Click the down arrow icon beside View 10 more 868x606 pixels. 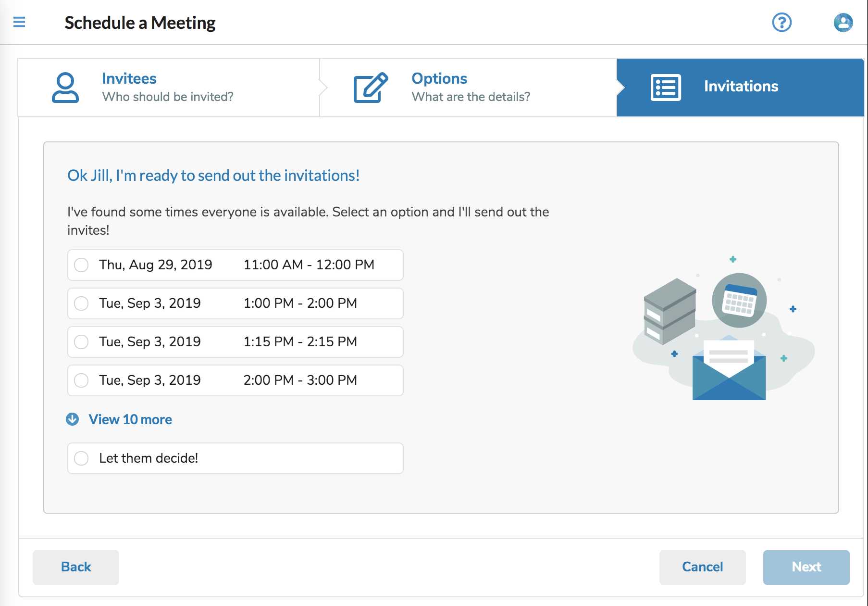pyautogui.click(x=73, y=419)
